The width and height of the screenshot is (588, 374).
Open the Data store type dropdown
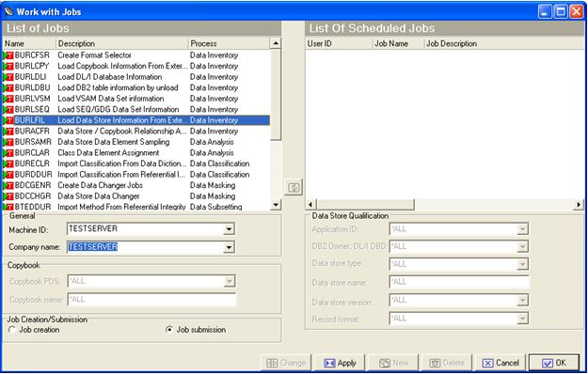pos(522,264)
